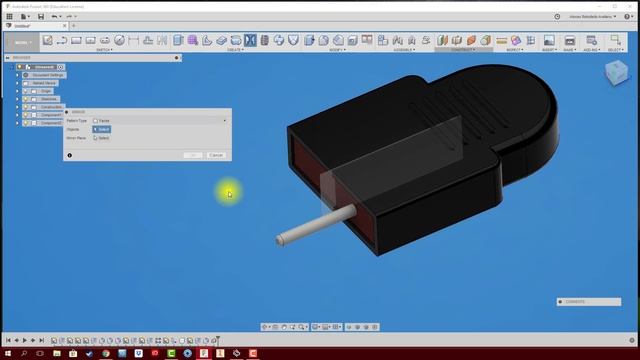Select the sketch Line tool
Image resolution: width=640 pixels, height=360 pixels.
(62, 40)
